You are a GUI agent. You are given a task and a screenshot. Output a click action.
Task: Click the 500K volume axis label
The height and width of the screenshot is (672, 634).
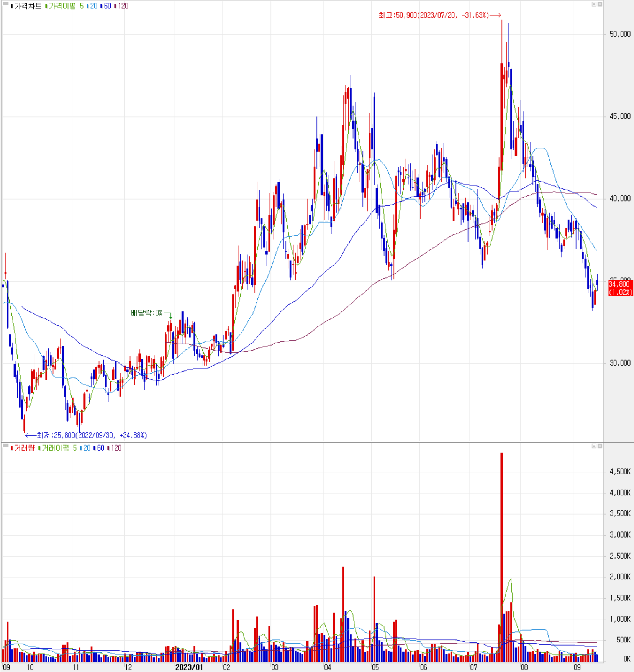pyautogui.click(x=623, y=640)
